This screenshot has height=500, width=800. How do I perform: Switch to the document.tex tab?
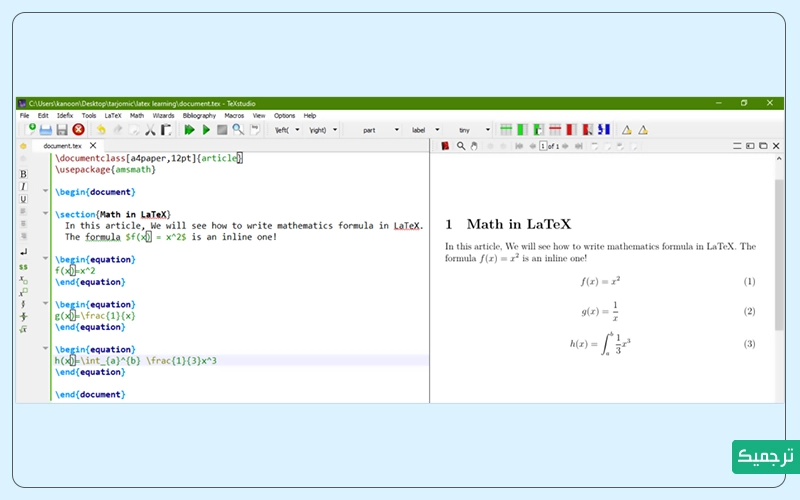click(62, 146)
